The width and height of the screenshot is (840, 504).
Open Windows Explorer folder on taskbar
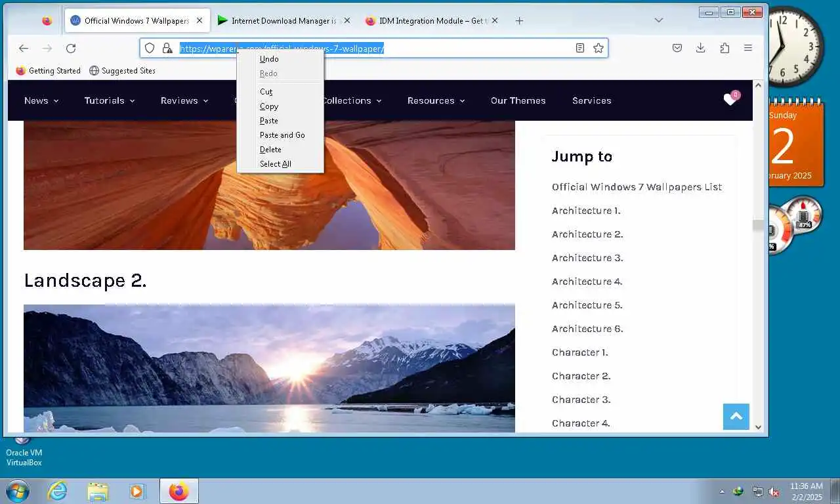98,491
